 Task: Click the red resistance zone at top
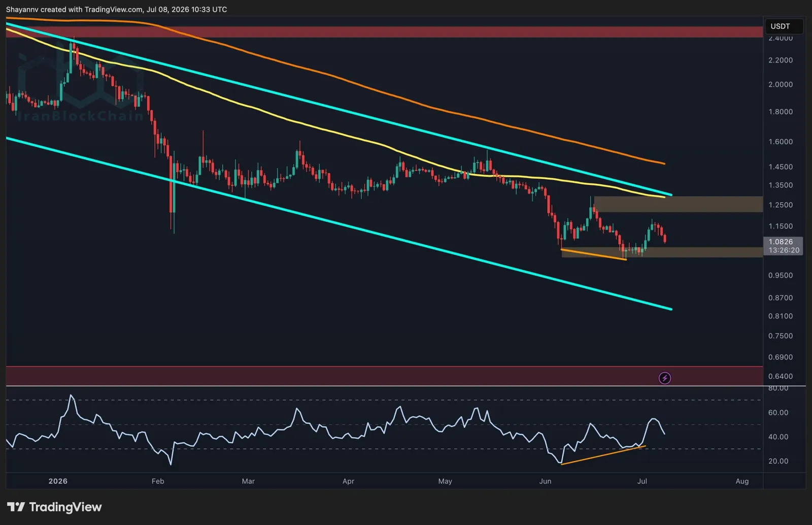[x=384, y=31]
